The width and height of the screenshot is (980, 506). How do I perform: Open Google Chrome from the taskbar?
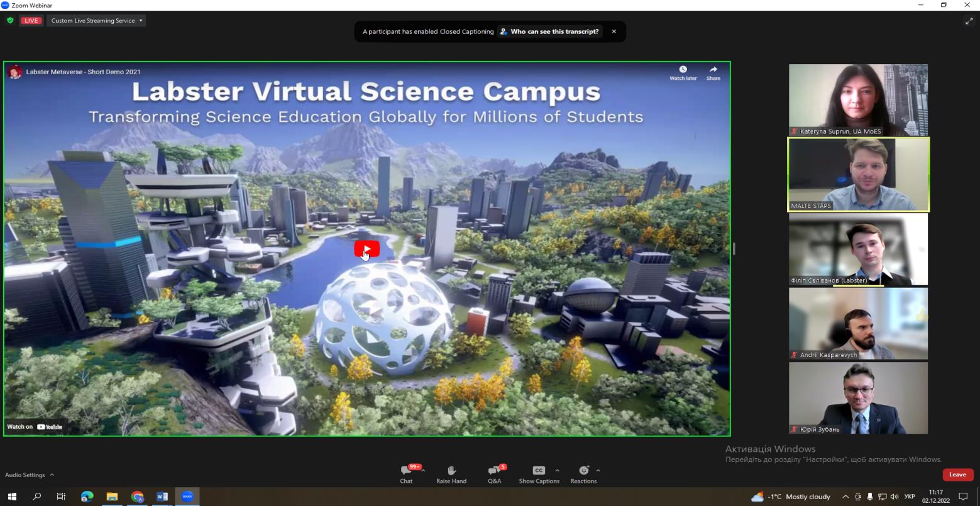point(137,497)
